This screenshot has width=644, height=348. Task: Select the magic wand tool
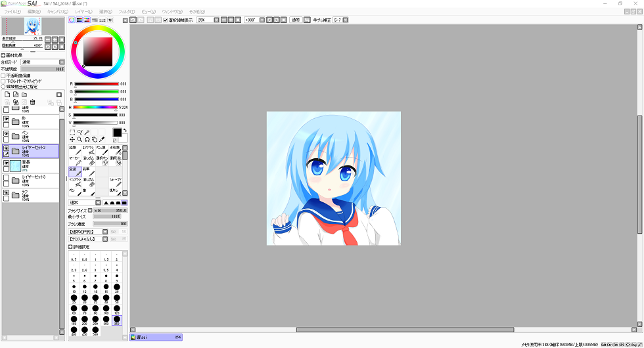point(87,132)
